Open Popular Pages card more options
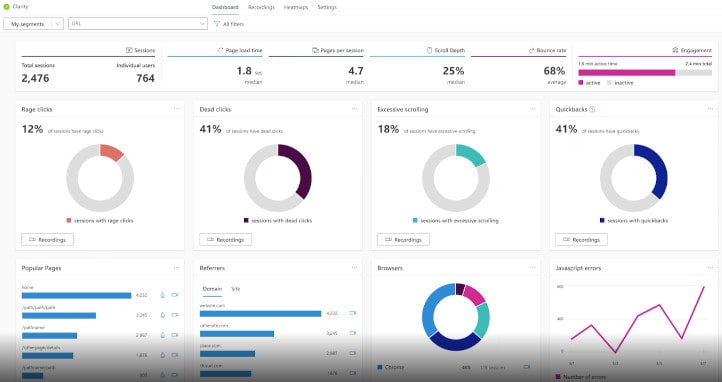The width and height of the screenshot is (722, 382). point(176,267)
